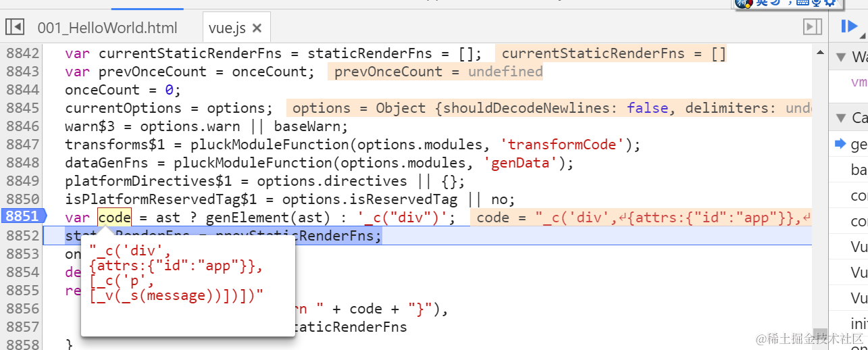Click the 'onceCount = 0;' statement
868x350 pixels.
click(x=123, y=90)
